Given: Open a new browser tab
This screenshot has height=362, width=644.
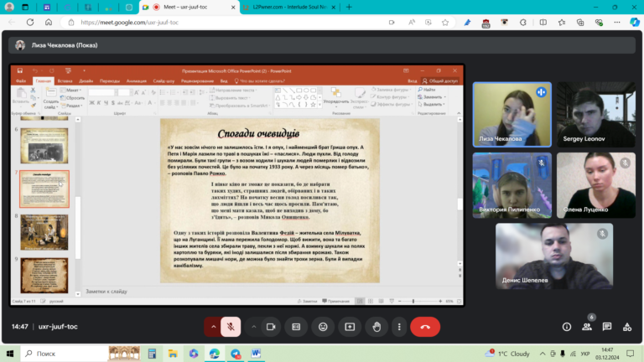Looking at the screenshot, I should click(x=349, y=7).
